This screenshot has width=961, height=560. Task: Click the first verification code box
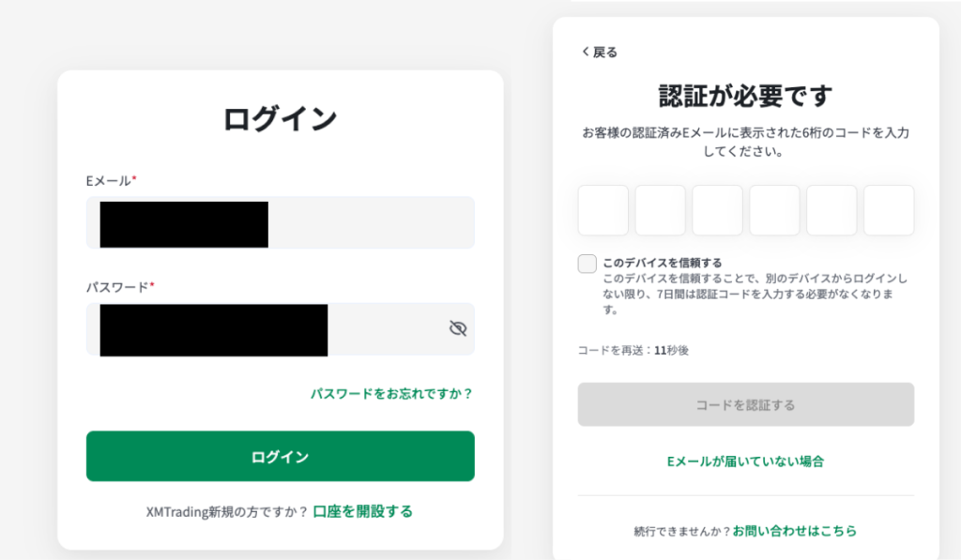pos(603,209)
